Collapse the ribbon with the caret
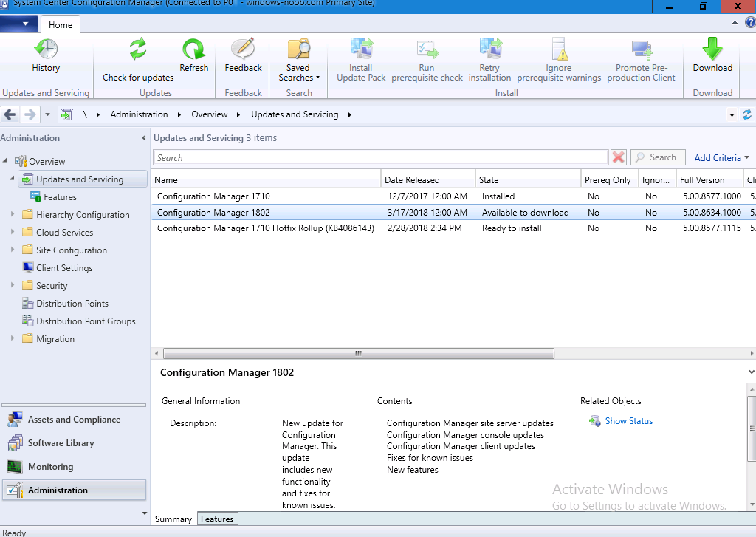The height and width of the screenshot is (537, 756). coord(735,23)
